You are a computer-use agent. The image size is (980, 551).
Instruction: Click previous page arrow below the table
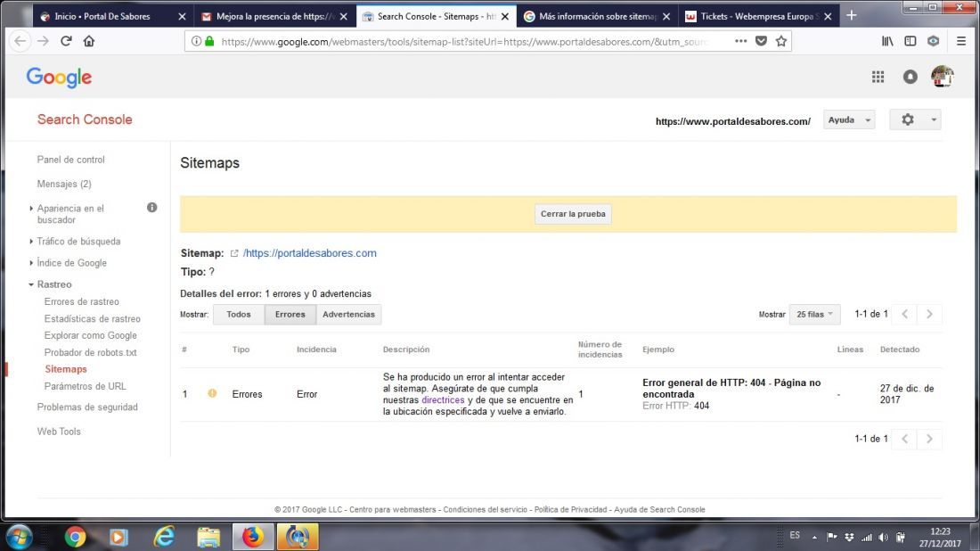(x=904, y=439)
